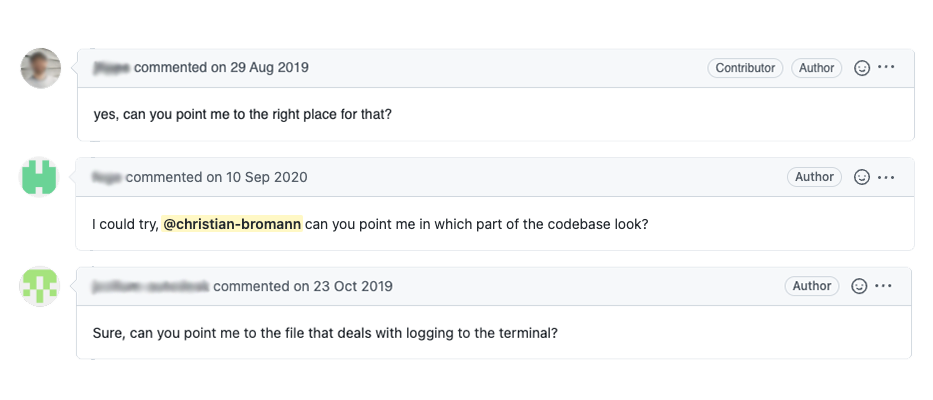The height and width of the screenshot is (400, 933).
Task: Click the Contributor badge on first comment
Action: [745, 68]
